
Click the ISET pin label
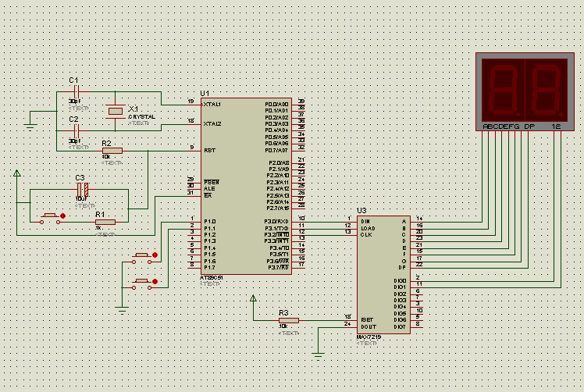(367, 320)
